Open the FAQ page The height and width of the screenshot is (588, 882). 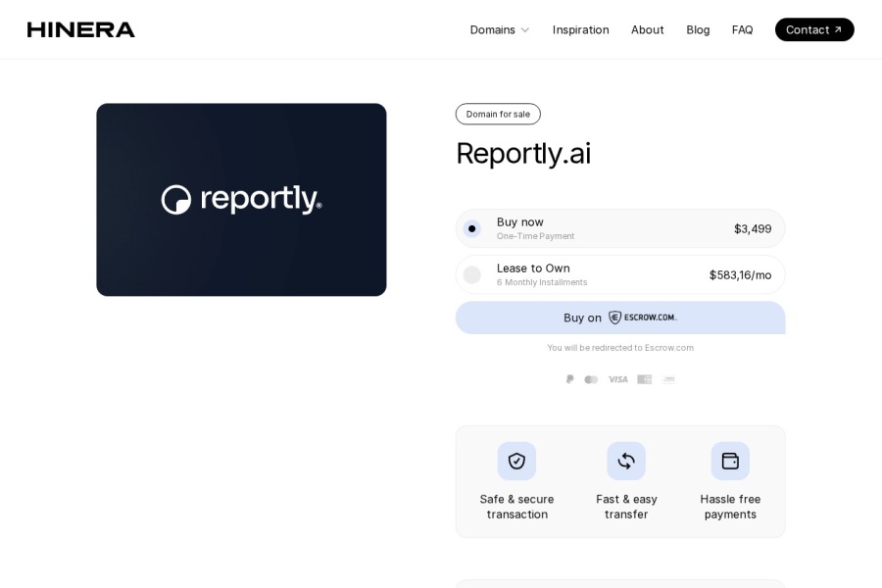click(x=743, y=29)
